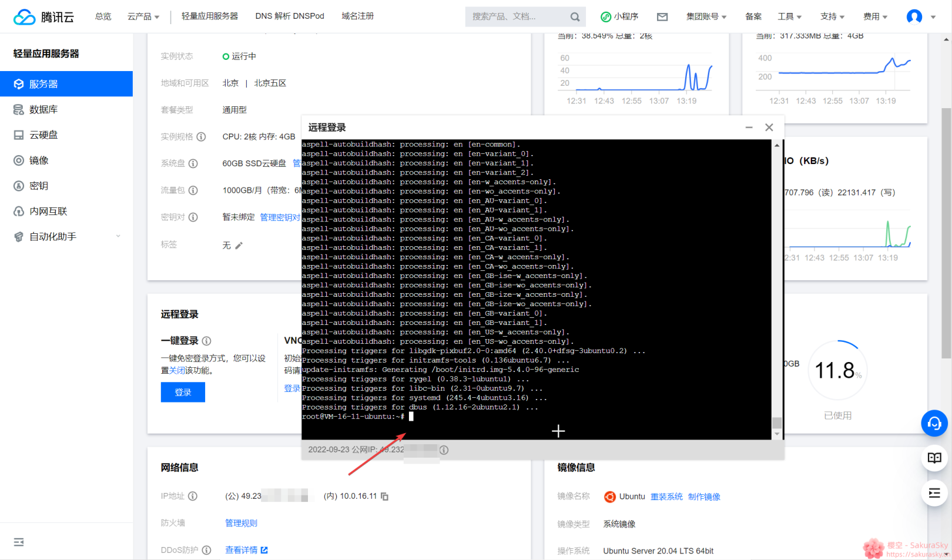Viewport: 952px width, 560px height.
Task: Open 域名注册 top nav link
Action: (x=358, y=16)
